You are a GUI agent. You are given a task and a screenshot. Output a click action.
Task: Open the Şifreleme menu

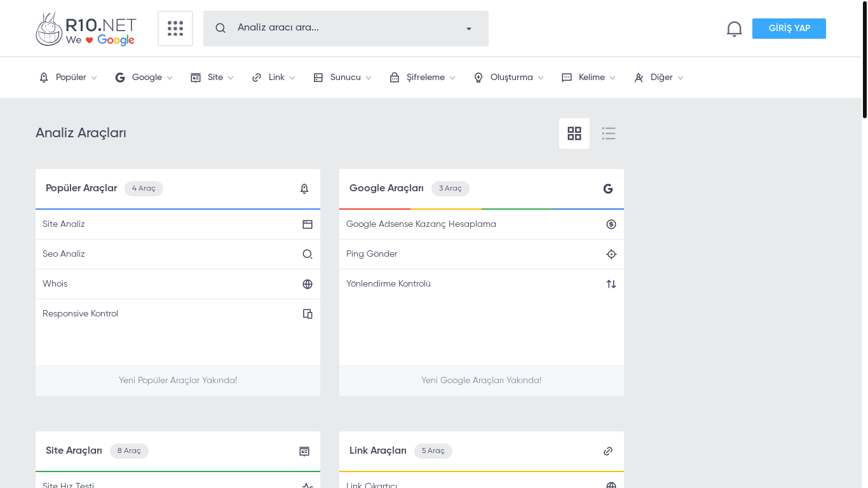pos(423,78)
